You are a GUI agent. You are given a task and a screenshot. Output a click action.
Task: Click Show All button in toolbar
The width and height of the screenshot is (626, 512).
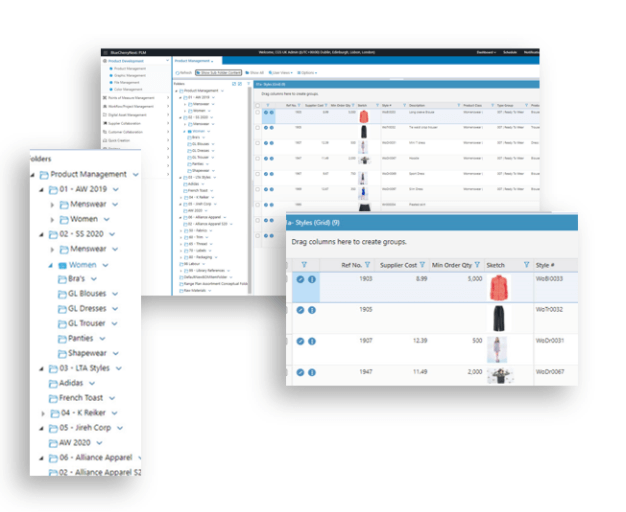(x=254, y=73)
